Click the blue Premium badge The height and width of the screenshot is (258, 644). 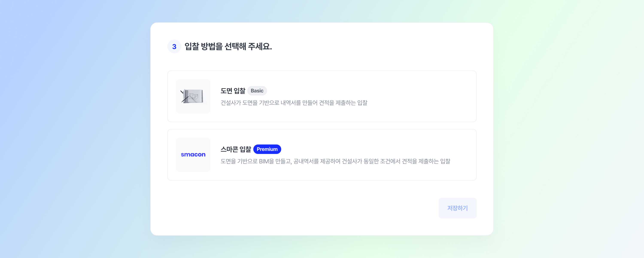(267, 149)
